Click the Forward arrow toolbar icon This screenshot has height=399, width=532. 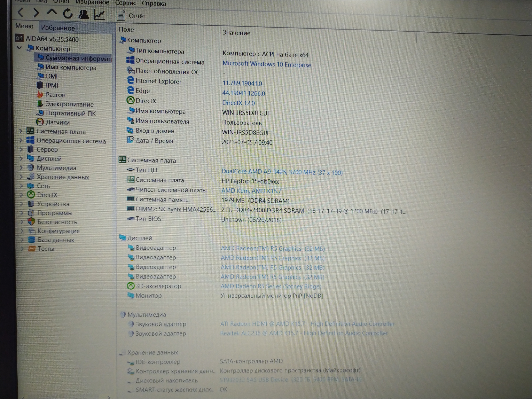point(36,13)
